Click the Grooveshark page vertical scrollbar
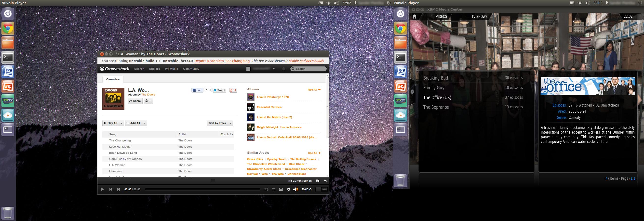644x221 pixels. [327, 107]
